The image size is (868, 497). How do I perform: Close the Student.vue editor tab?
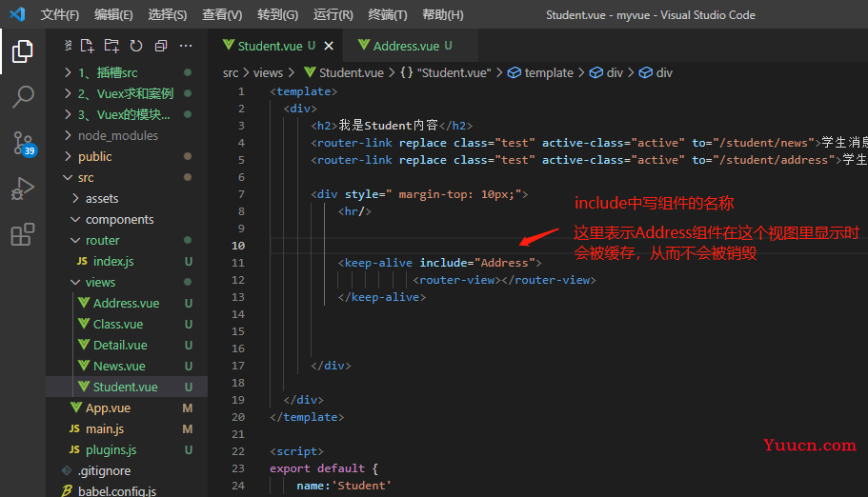click(329, 46)
